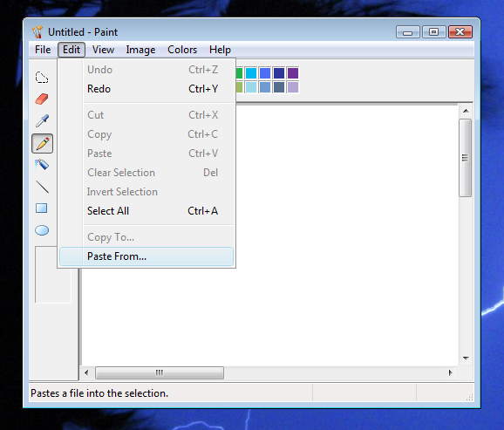Pick the Color Picker eyedropper tool
The height and width of the screenshot is (430, 504).
42,120
